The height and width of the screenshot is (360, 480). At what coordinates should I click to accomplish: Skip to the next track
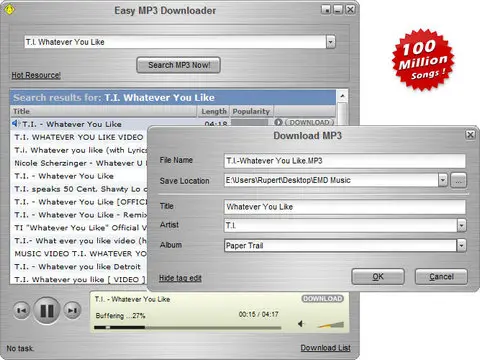72,311
